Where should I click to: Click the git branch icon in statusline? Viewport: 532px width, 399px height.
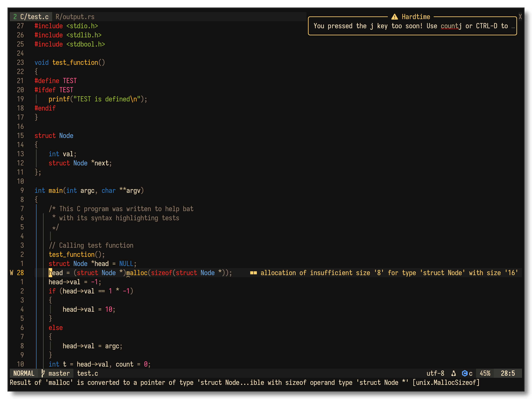click(x=43, y=373)
